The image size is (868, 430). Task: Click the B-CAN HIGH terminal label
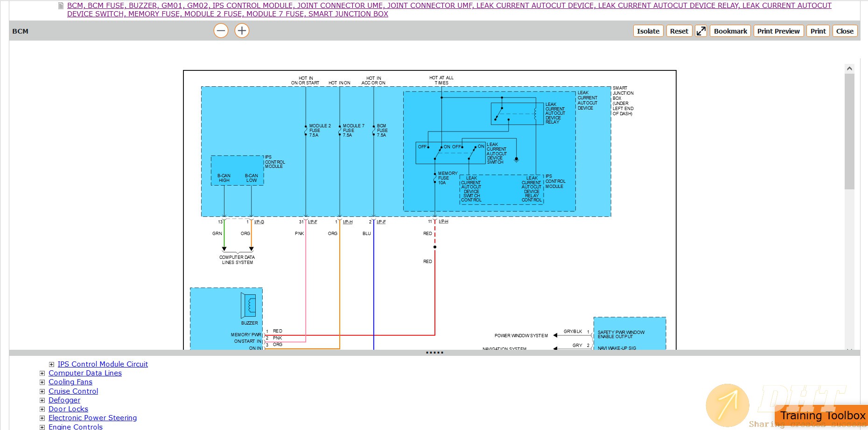pyautogui.click(x=224, y=178)
